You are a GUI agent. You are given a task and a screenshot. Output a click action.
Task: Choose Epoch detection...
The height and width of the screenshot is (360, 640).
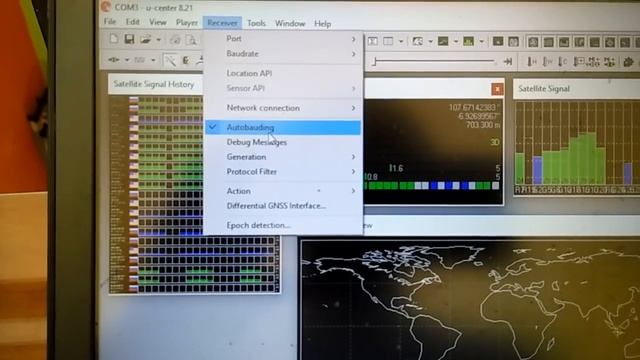pos(282,225)
